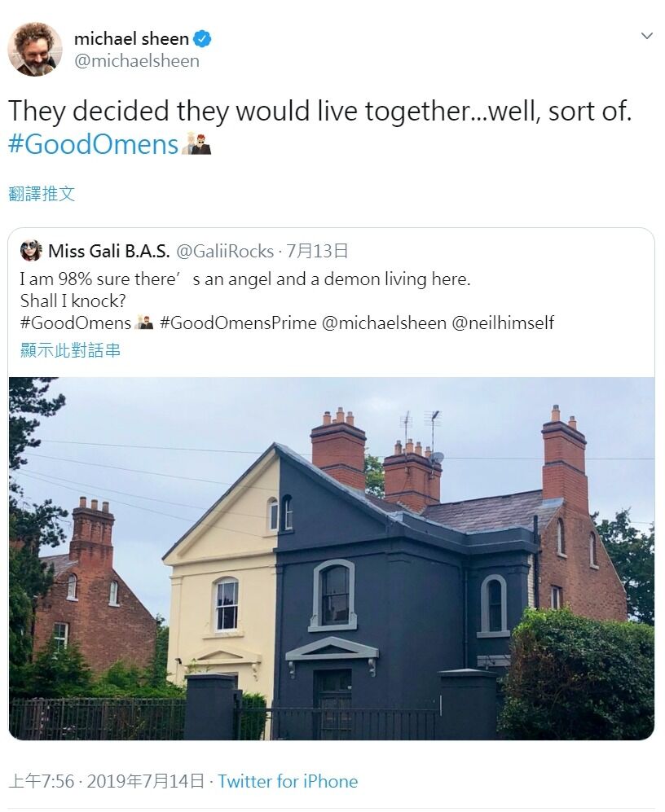This screenshot has width=665, height=812.
Task: Open the Twitter for iPhone source link
Action: click(x=288, y=781)
